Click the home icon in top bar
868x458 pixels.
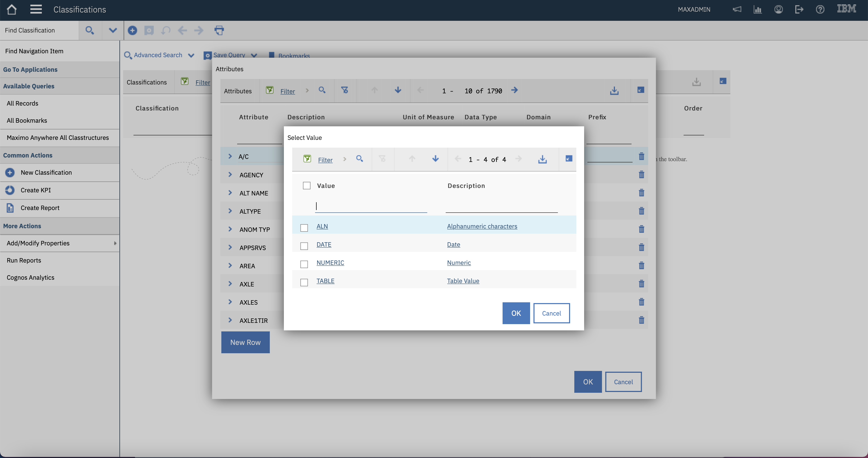(x=11, y=9)
